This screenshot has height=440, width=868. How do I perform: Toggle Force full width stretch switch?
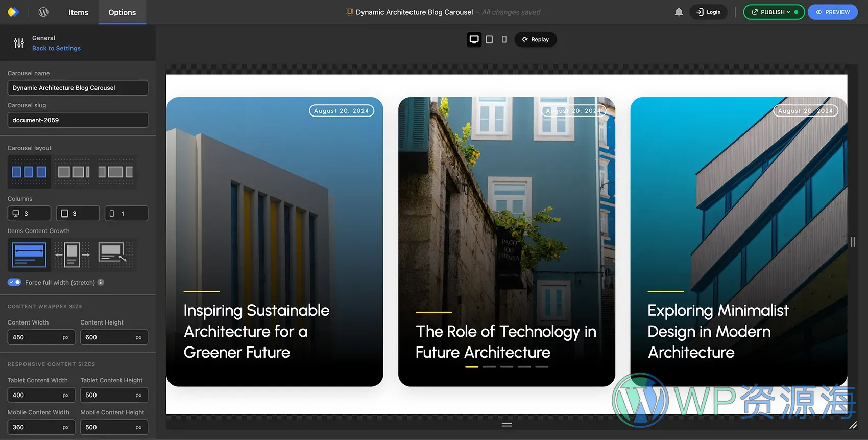point(14,282)
